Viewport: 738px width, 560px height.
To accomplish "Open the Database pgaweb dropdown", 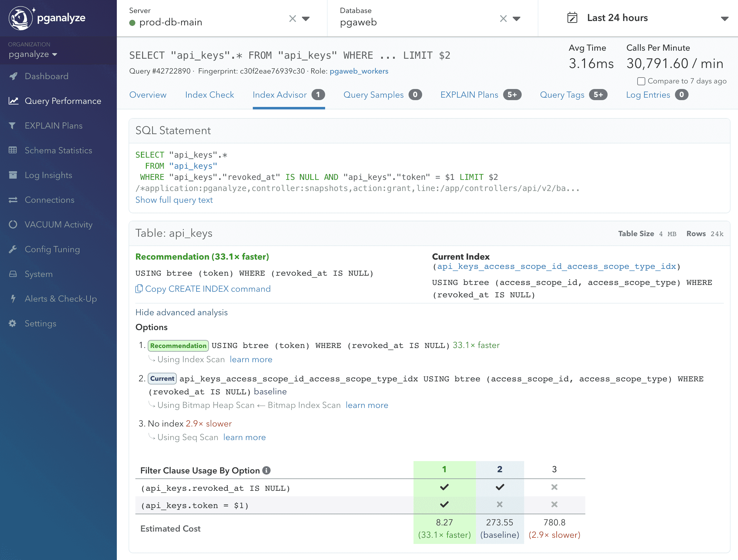I will coord(517,18).
